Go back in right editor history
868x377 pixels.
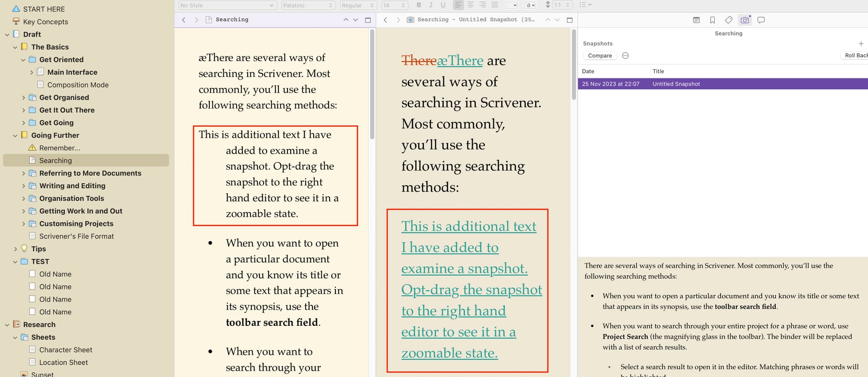(385, 20)
